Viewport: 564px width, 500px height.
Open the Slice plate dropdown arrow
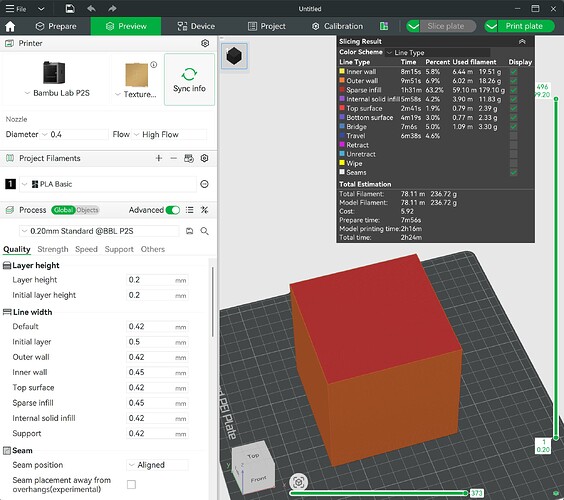coord(413,26)
